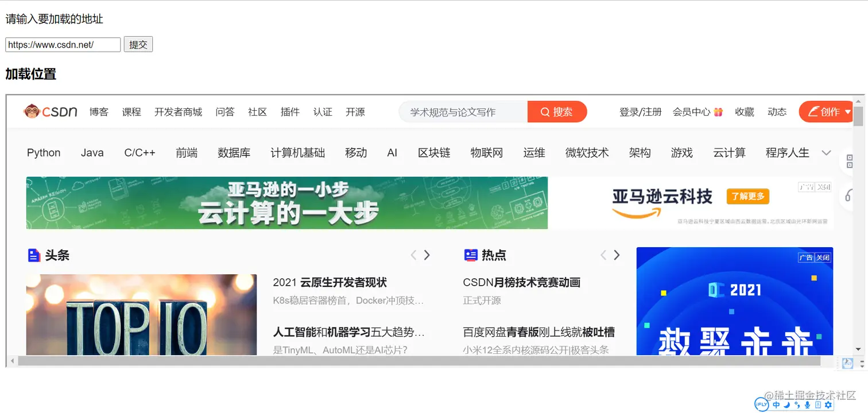The width and height of the screenshot is (868, 413).
Task: Click the 热点 section news icon
Action: tap(471, 255)
